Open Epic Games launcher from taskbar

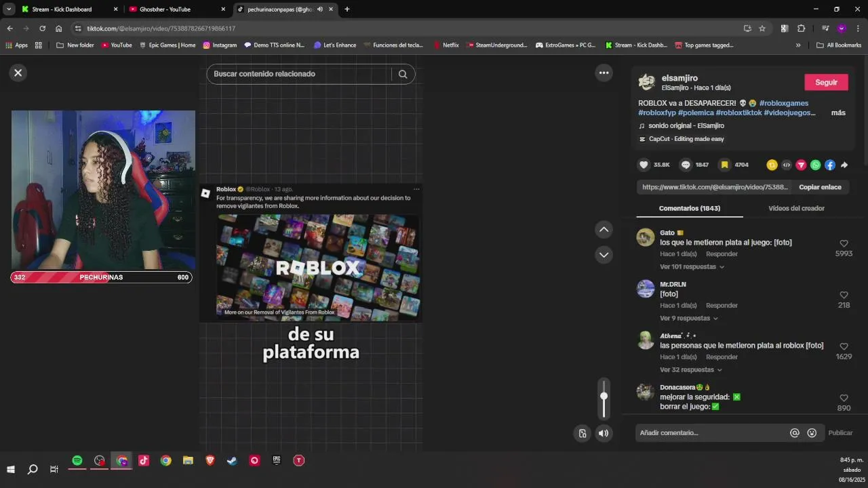point(277,461)
